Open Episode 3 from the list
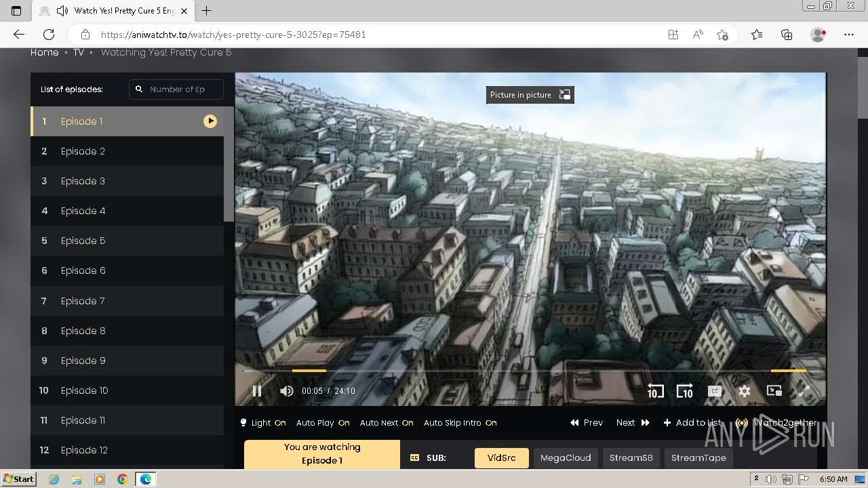The height and width of the screenshot is (488, 868). coord(127,181)
